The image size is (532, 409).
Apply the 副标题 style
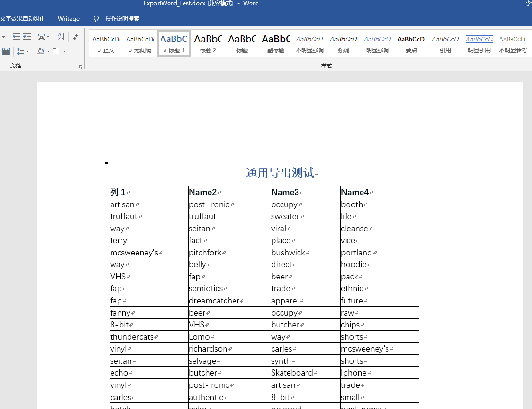pos(275,42)
